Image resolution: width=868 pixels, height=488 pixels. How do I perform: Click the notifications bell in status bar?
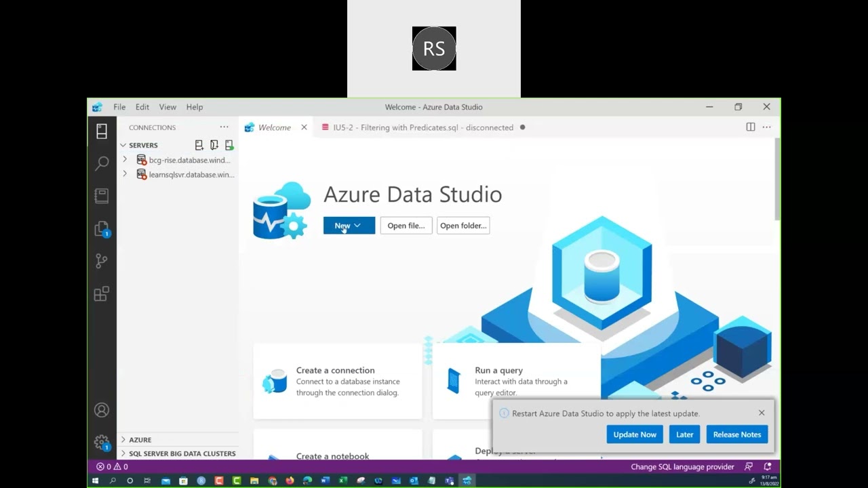pos(768,466)
